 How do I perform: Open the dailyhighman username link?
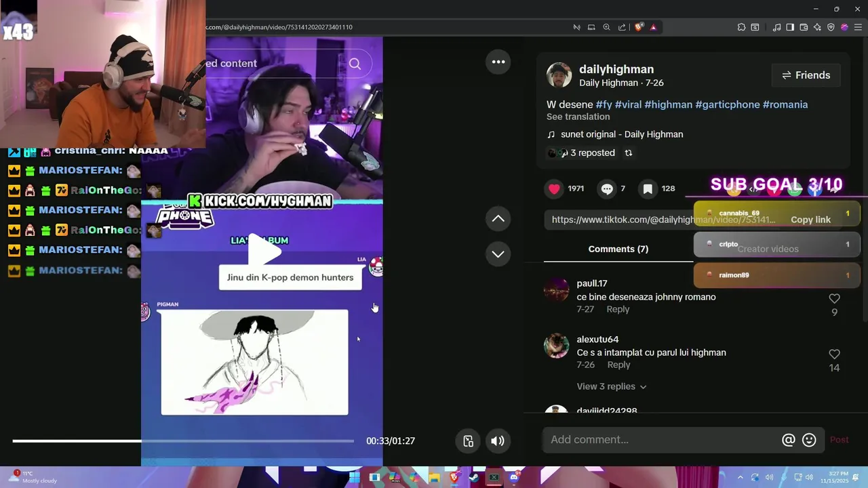[x=616, y=69]
